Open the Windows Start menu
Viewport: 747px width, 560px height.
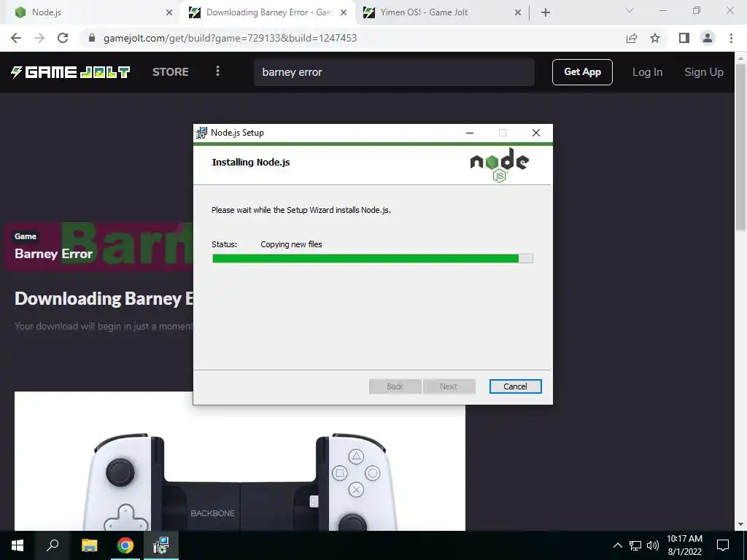(18, 545)
